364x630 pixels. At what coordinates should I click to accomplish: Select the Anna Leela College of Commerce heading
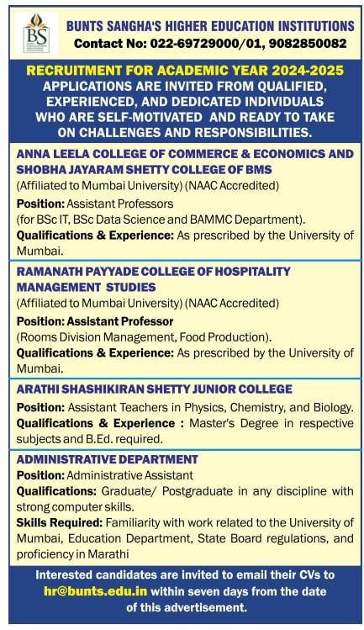185,154
